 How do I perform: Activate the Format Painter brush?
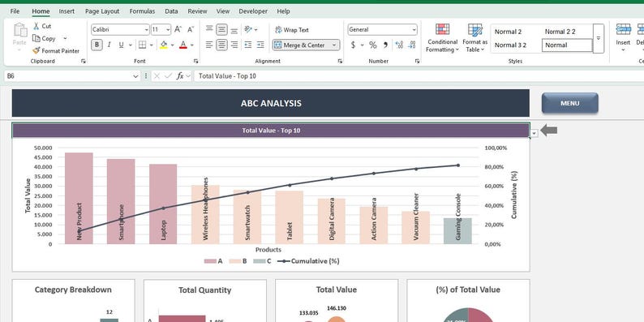36,50
